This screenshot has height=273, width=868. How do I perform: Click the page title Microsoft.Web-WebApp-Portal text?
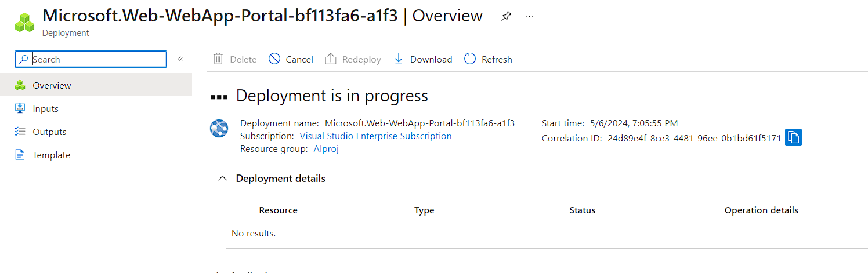(x=220, y=16)
